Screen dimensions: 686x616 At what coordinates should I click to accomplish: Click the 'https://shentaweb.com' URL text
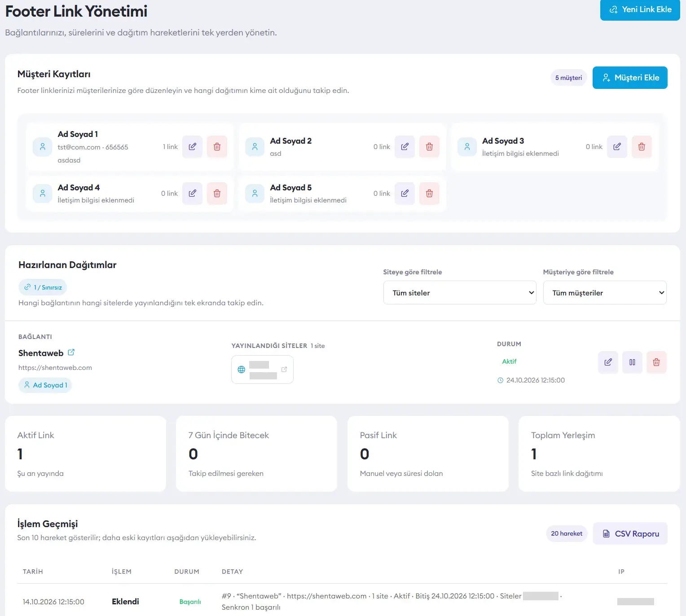[x=55, y=368]
